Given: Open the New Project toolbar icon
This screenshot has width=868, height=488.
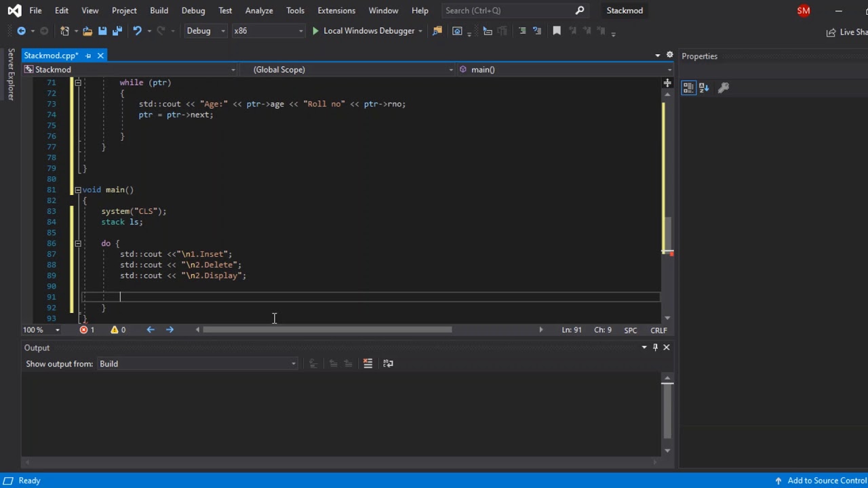Looking at the screenshot, I should [x=64, y=30].
